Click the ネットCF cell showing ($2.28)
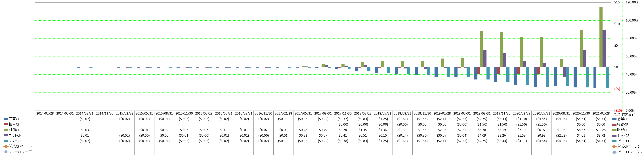644x155 pixels. pos(561,135)
